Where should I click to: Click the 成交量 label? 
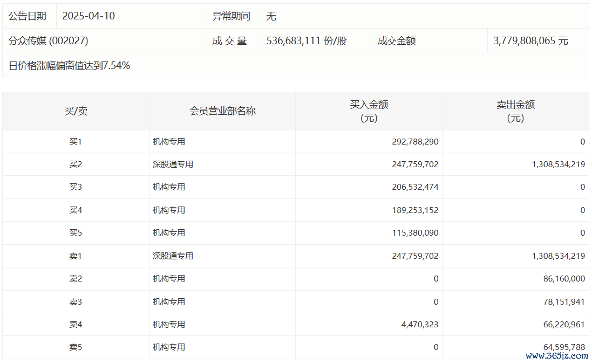pos(229,41)
